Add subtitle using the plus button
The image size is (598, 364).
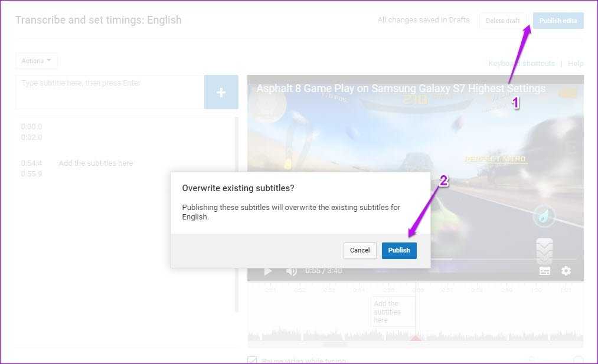(x=221, y=93)
